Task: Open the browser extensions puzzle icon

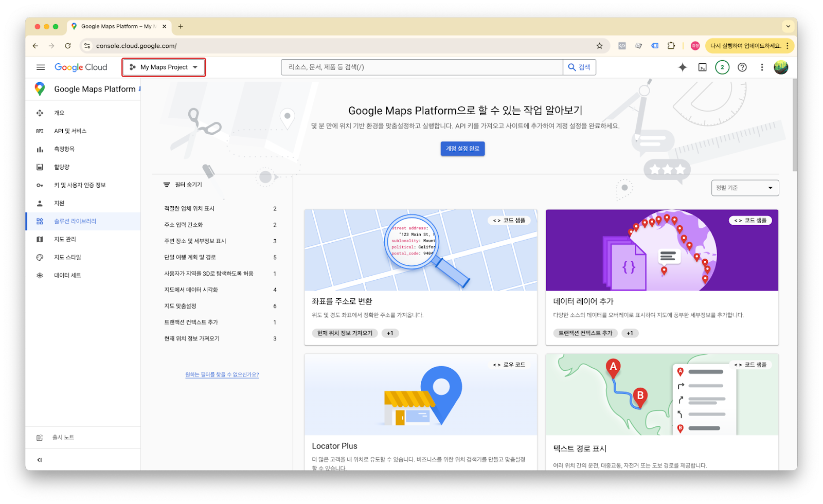Action: click(x=671, y=46)
